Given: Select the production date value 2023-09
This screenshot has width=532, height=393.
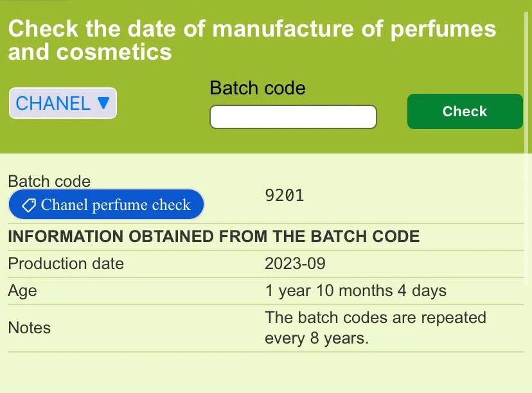Looking at the screenshot, I should coord(296,264).
